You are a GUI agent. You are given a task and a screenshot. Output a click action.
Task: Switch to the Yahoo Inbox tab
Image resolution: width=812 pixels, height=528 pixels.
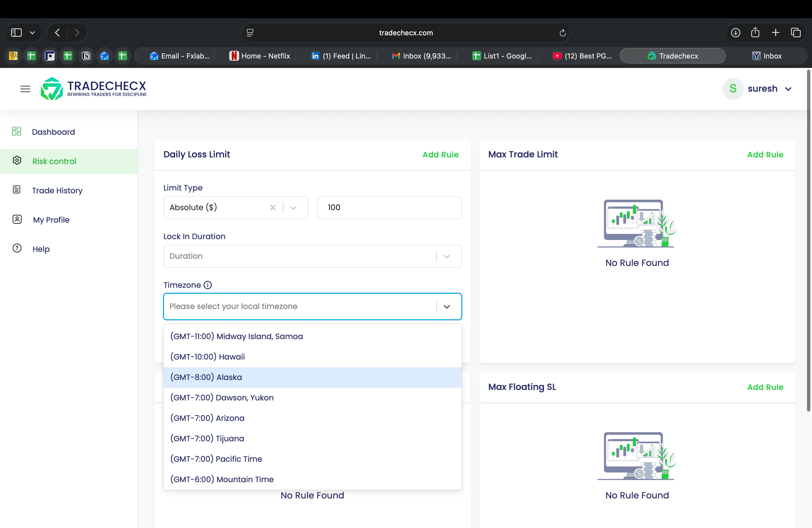(767, 56)
